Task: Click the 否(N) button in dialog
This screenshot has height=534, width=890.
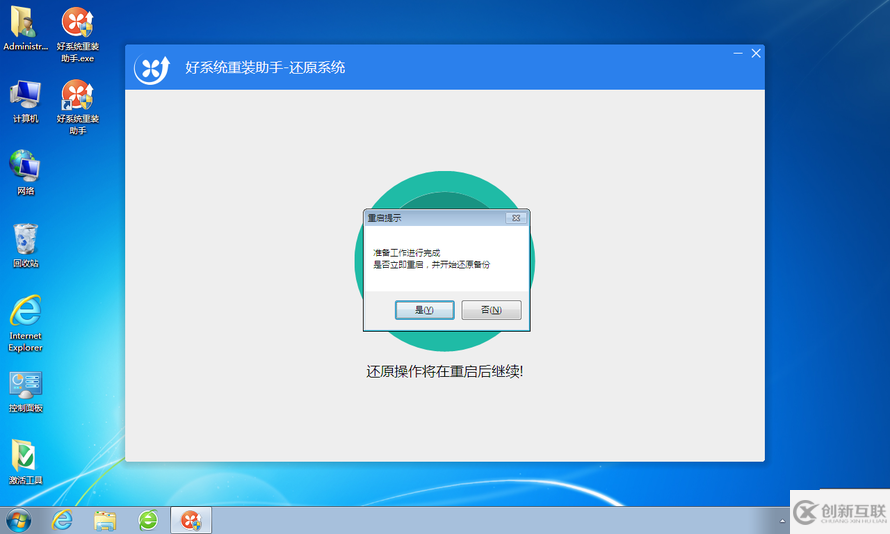Action: 491,310
